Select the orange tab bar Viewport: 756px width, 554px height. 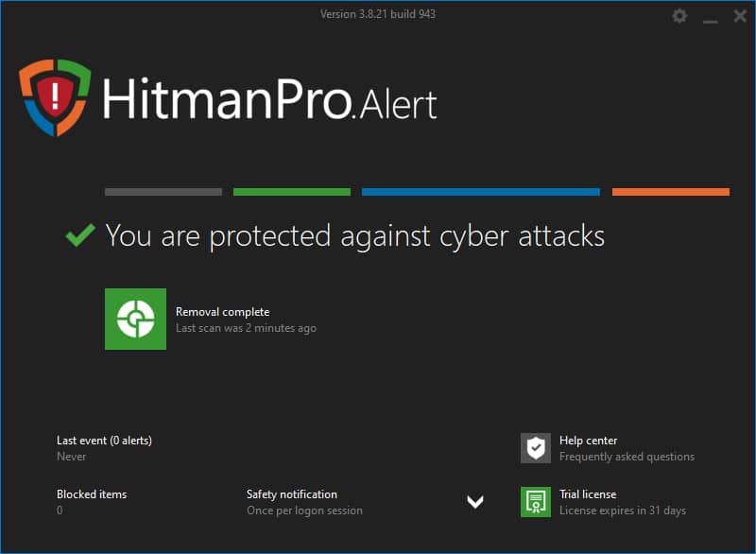click(671, 192)
